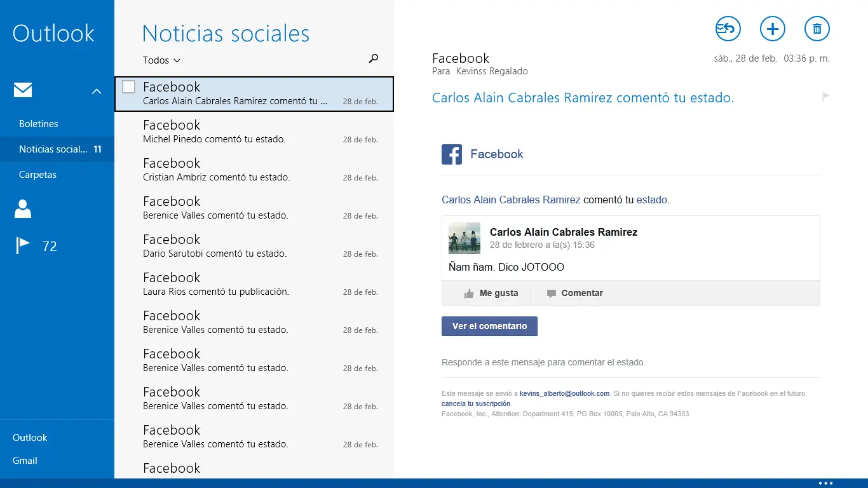Open commenter's profile photo thumbnail
This screenshot has height=488, width=868.
[x=465, y=238]
